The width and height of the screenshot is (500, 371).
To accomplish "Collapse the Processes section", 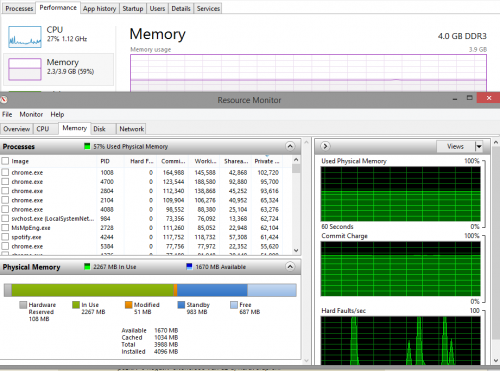I will coord(290,146).
